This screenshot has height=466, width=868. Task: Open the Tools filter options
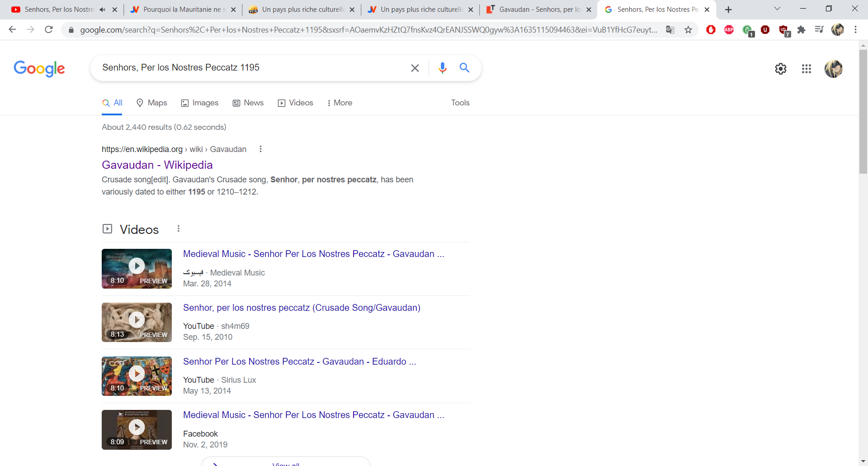pos(460,103)
